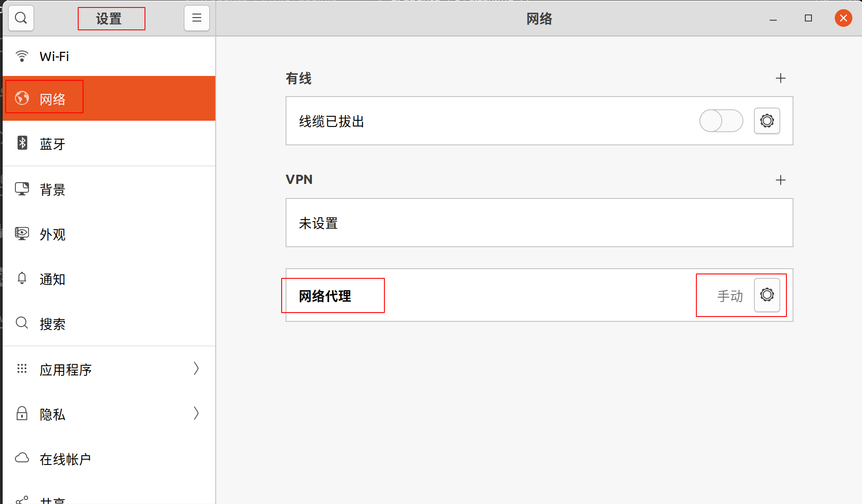The height and width of the screenshot is (504, 862).
Task: Go to Online Accounts panel
Action: [65, 459]
